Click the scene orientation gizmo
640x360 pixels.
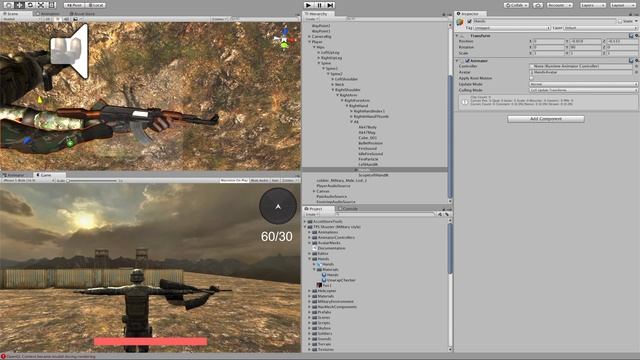click(285, 39)
